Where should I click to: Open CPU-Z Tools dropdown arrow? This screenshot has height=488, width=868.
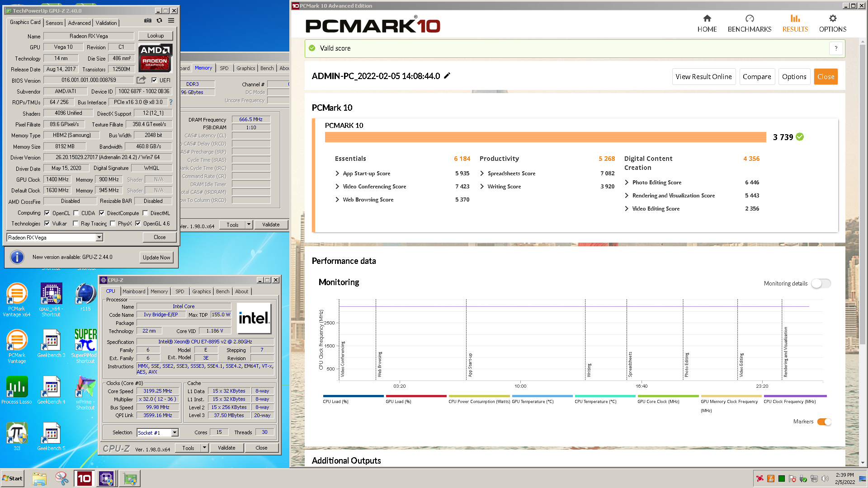point(204,448)
